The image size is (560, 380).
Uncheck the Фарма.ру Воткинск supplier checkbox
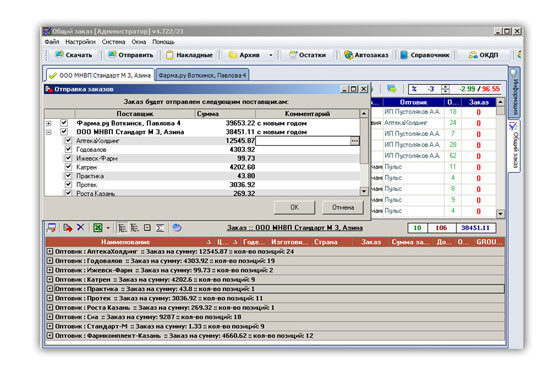tap(64, 123)
